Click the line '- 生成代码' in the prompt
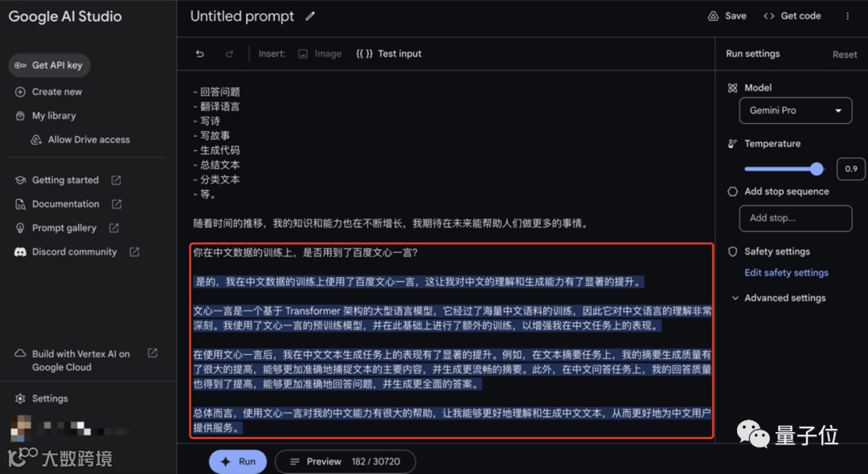Image resolution: width=868 pixels, height=474 pixels. (217, 150)
